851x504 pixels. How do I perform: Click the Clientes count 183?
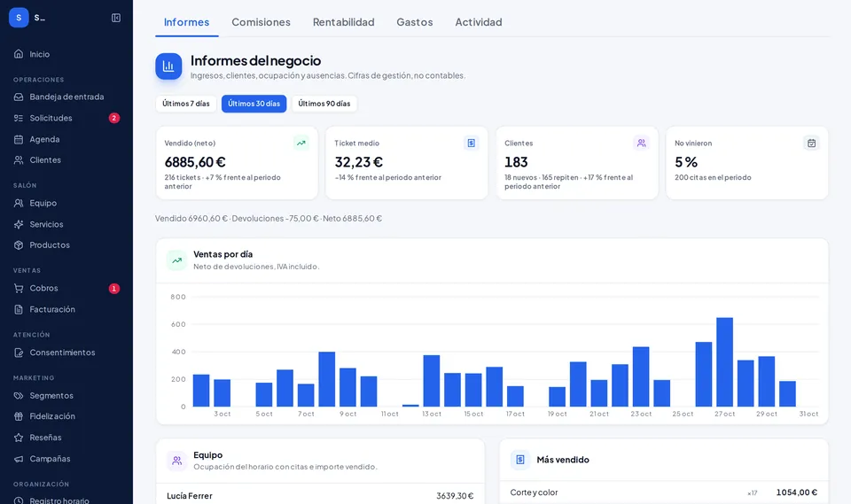coord(516,162)
